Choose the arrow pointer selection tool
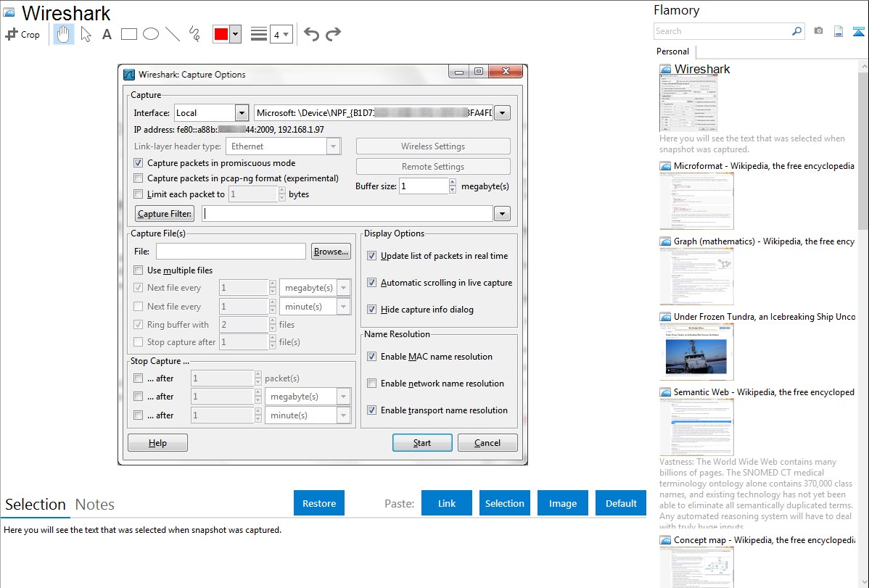This screenshot has width=869, height=588. pos(86,34)
